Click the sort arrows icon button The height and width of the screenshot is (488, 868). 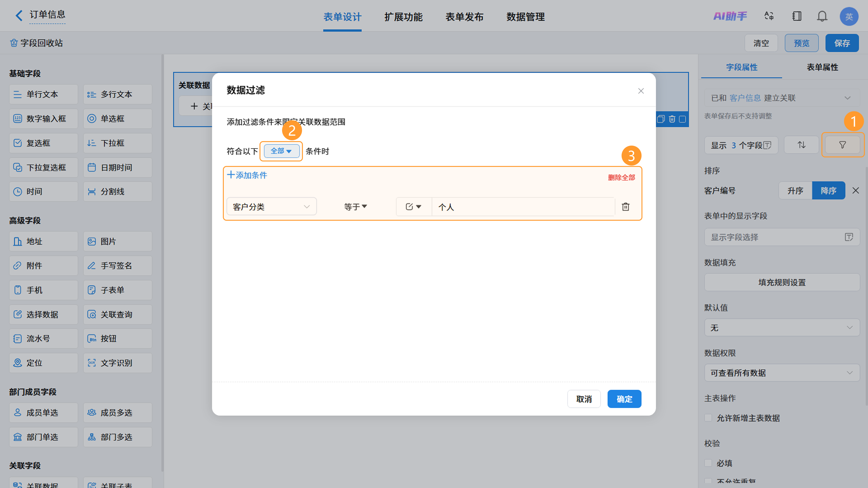coord(801,145)
